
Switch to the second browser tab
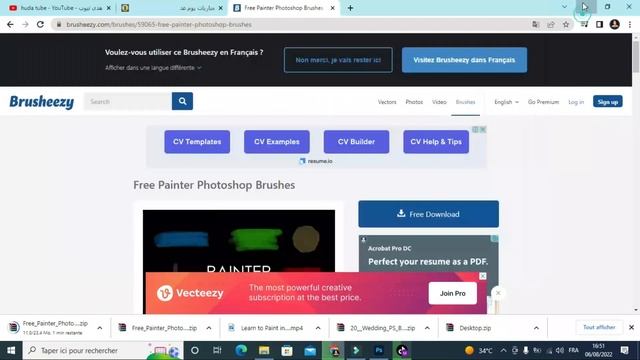(x=171, y=8)
